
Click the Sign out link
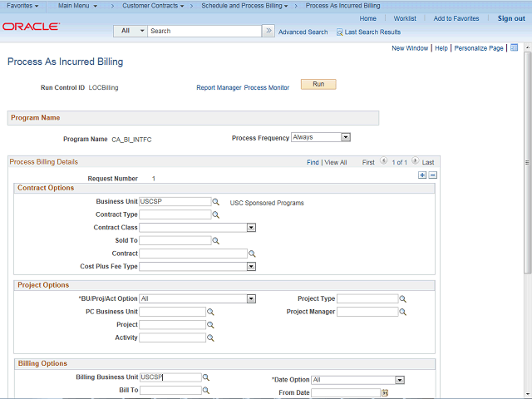click(x=510, y=18)
